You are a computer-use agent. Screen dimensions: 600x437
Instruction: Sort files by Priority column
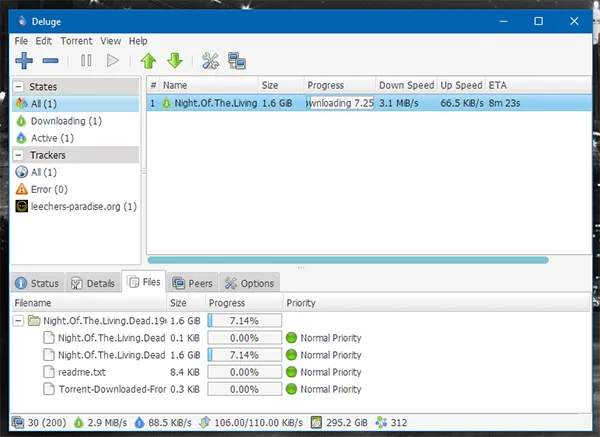437,303
